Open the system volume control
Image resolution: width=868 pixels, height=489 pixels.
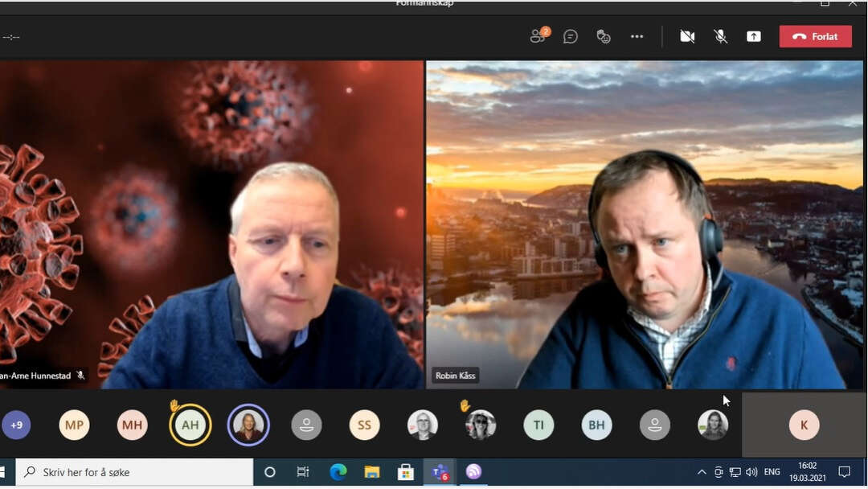point(751,472)
